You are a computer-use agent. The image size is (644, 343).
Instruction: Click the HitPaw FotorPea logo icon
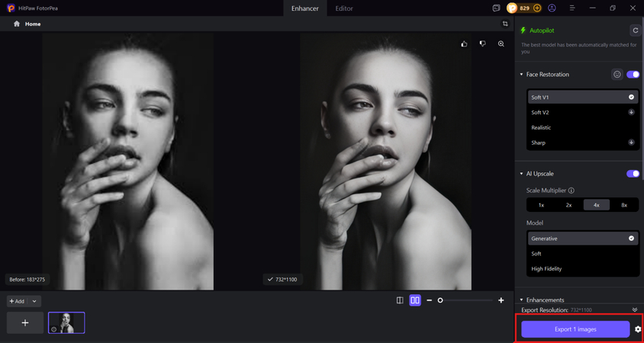click(11, 8)
